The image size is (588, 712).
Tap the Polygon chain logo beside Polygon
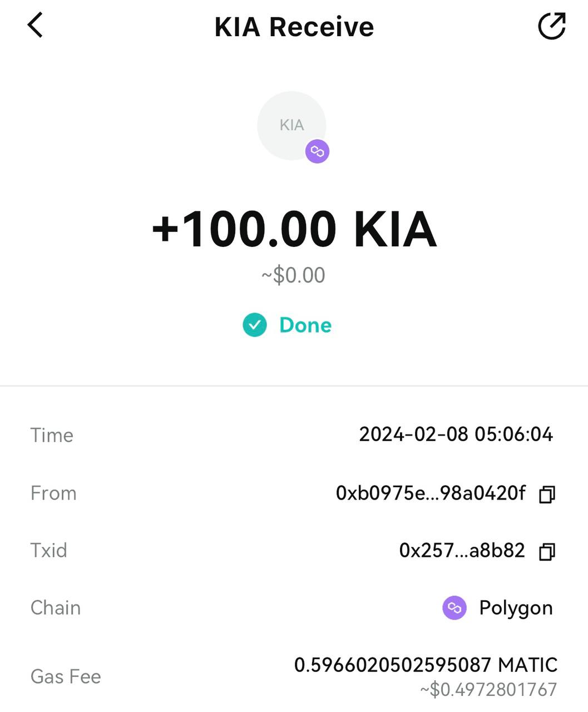click(x=454, y=607)
